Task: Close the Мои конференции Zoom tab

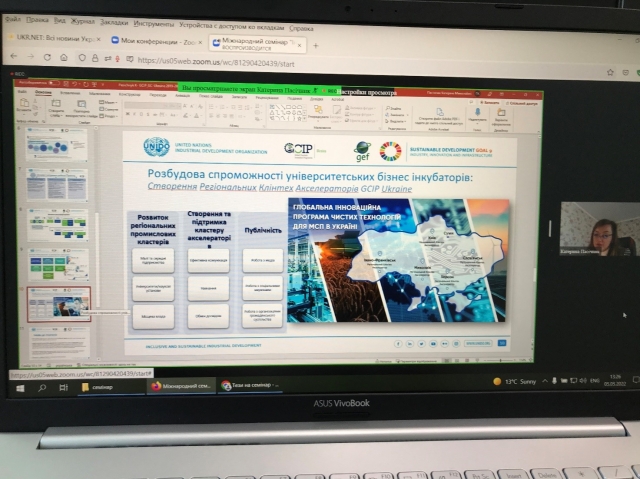Action: point(200,42)
